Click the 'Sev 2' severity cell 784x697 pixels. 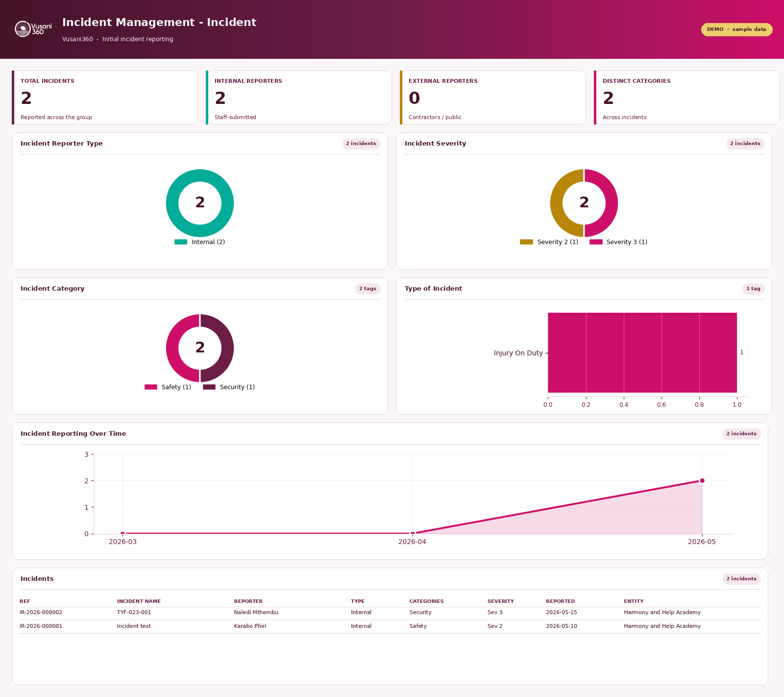pos(495,626)
